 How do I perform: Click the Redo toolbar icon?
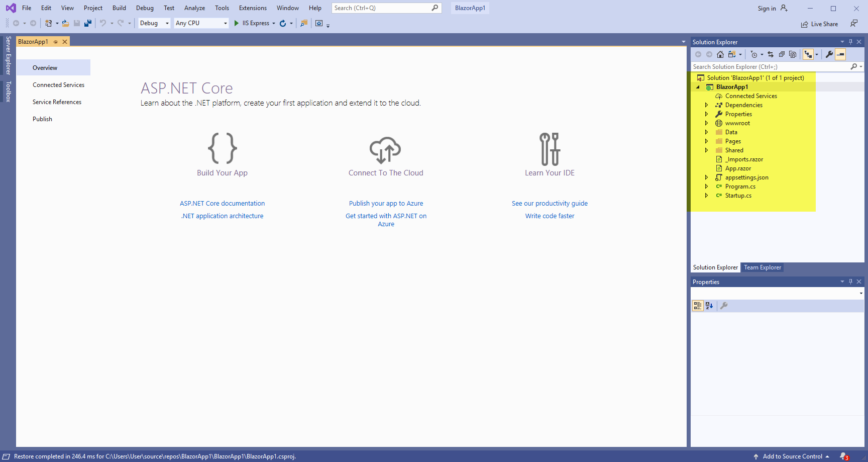coord(121,23)
